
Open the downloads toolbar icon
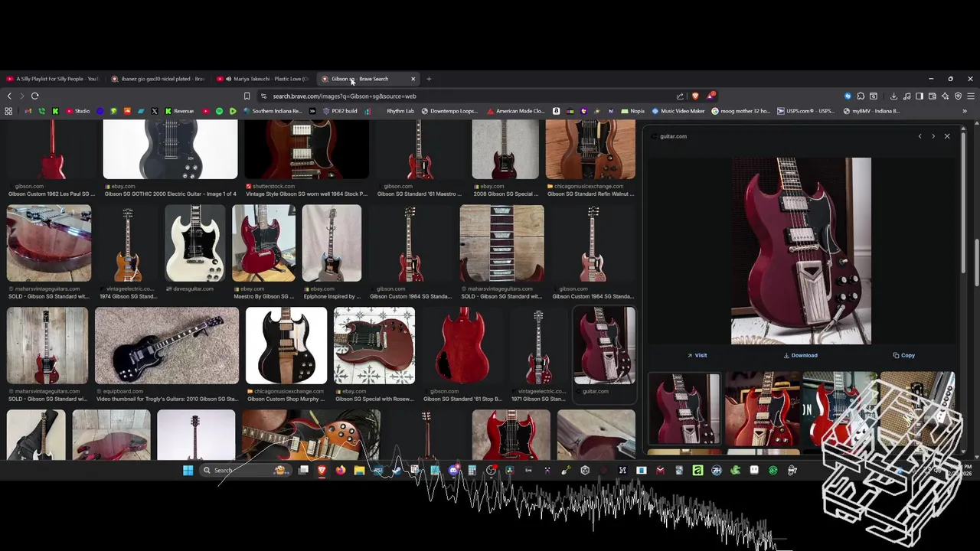click(893, 96)
